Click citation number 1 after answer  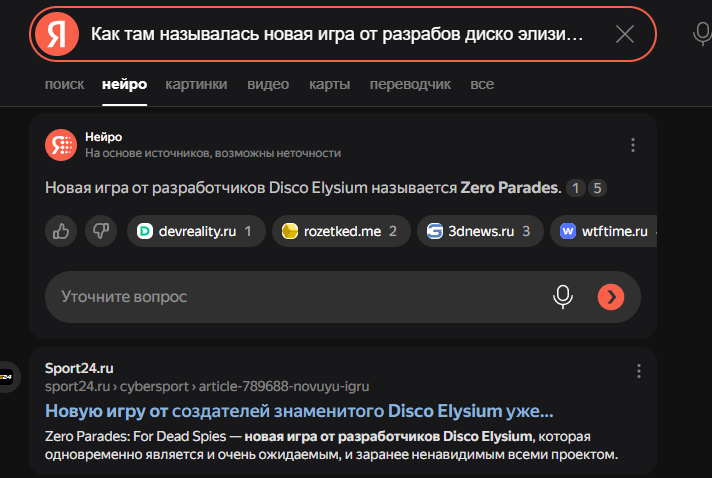[x=576, y=188]
